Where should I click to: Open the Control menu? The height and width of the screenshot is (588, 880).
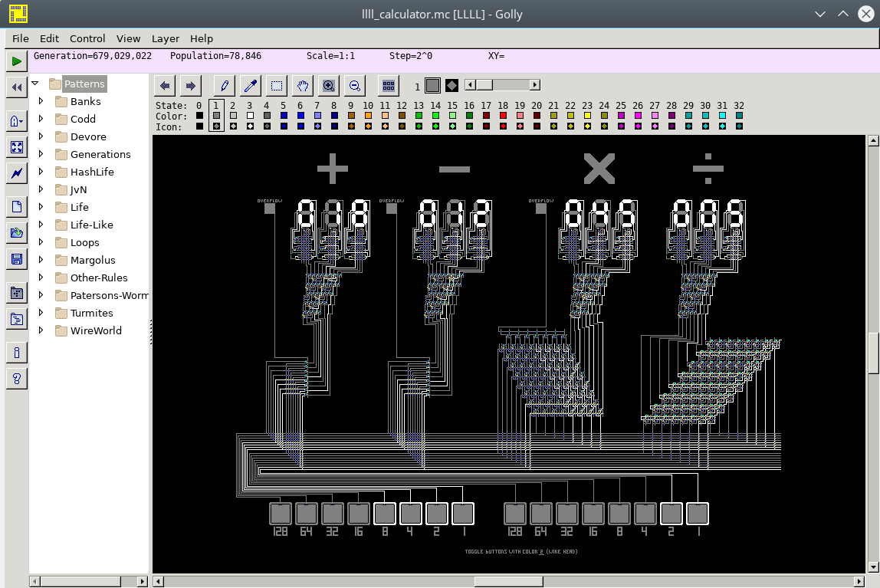tap(87, 38)
